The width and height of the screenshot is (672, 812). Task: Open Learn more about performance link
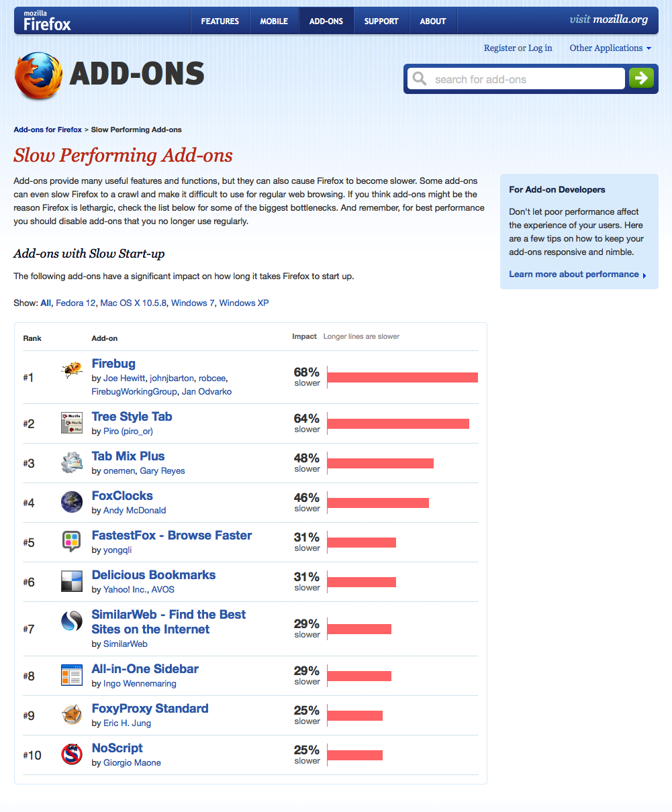pyautogui.click(x=574, y=274)
